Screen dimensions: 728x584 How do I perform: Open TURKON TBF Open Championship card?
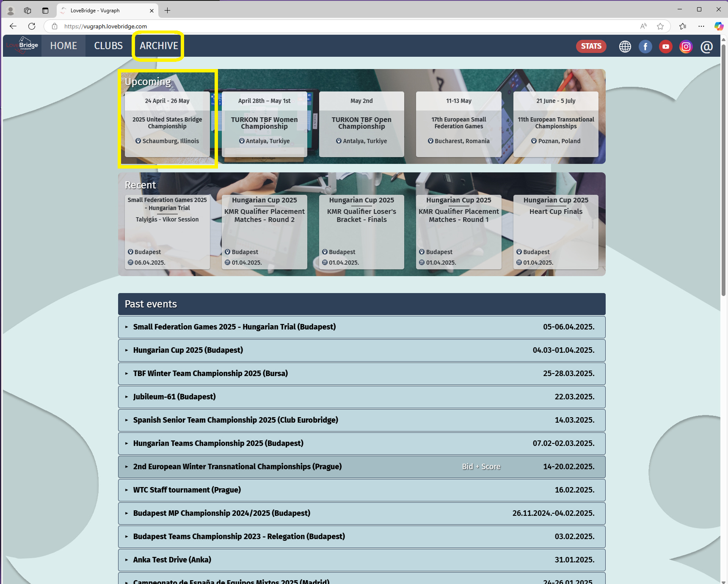click(361, 124)
